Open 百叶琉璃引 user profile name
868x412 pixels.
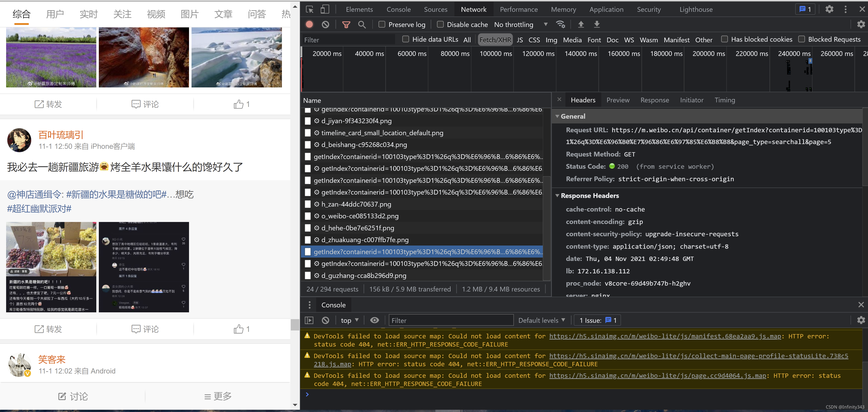pyautogui.click(x=61, y=135)
